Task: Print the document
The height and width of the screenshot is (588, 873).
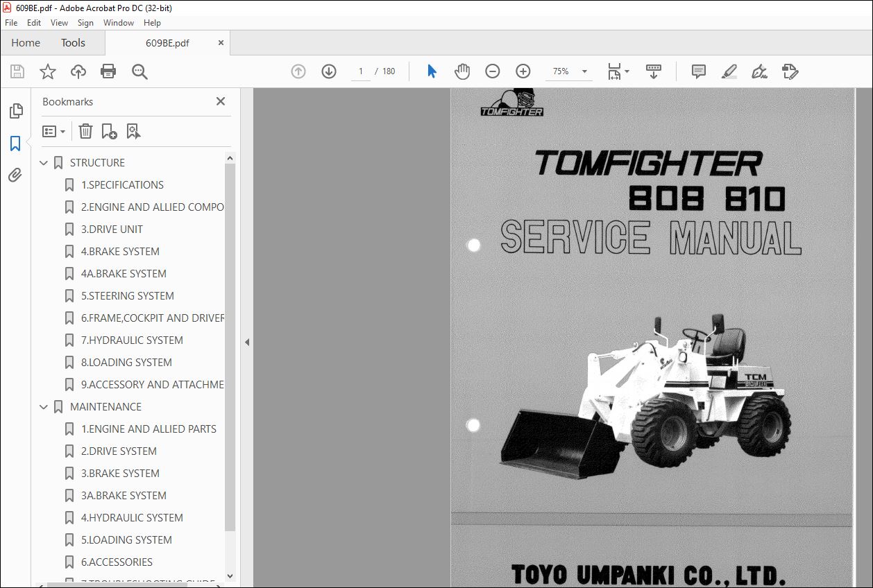Action: click(x=108, y=71)
